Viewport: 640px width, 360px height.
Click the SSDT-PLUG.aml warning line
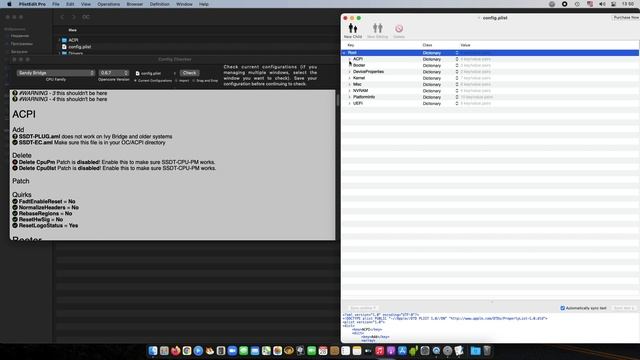point(92,136)
